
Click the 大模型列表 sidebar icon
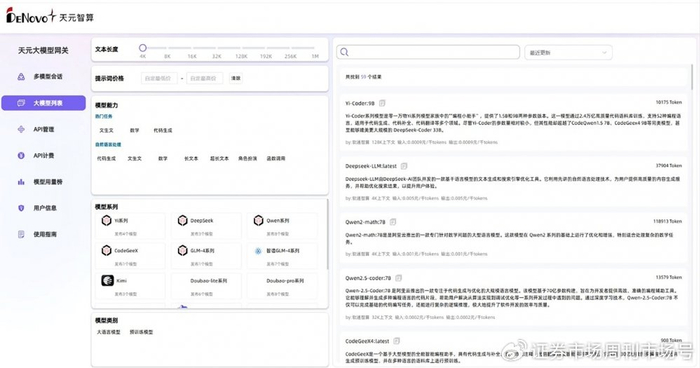click(21, 103)
